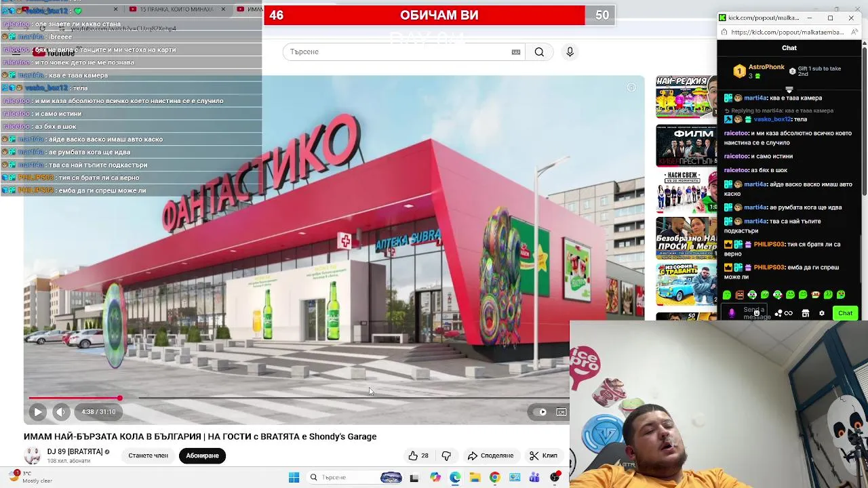Open AstroPhonk top gifter entry

[x=759, y=71]
